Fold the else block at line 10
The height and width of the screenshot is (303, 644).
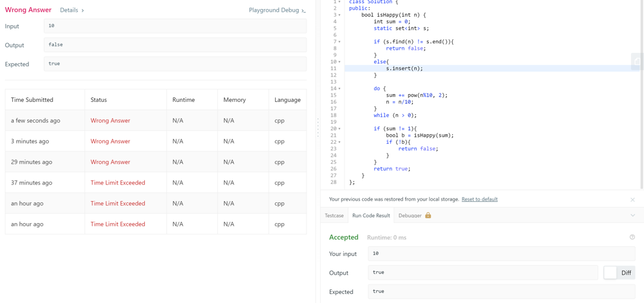(339, 62)
